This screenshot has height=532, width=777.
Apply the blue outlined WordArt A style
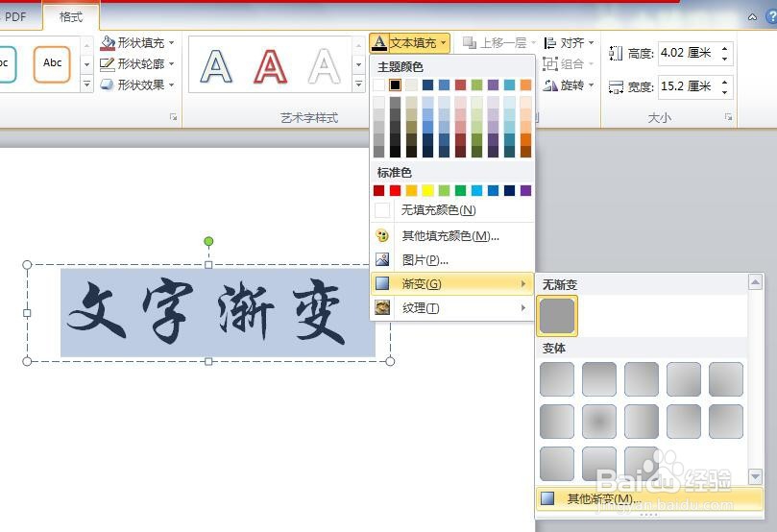tap(216, 65)
